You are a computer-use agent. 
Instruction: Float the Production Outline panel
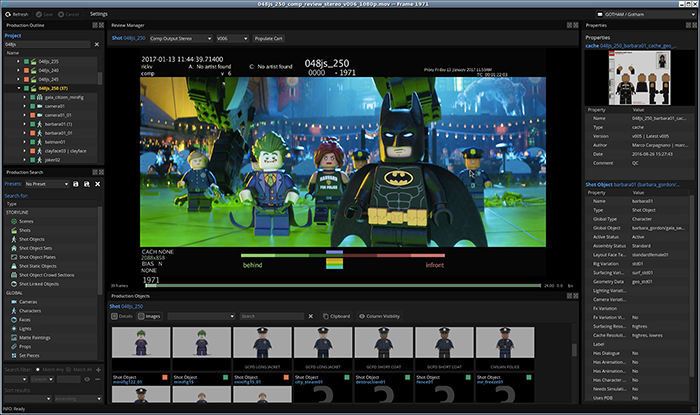click(95, 25)
